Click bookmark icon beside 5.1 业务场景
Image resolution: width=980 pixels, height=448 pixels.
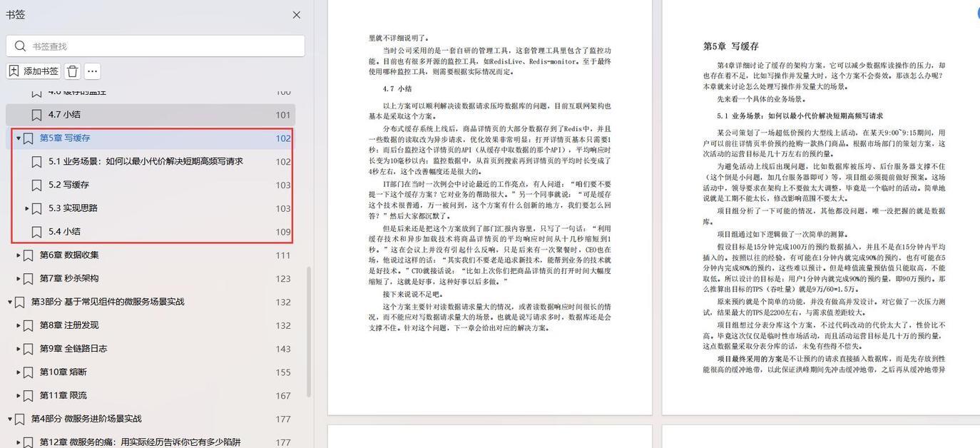coord(36,162)
